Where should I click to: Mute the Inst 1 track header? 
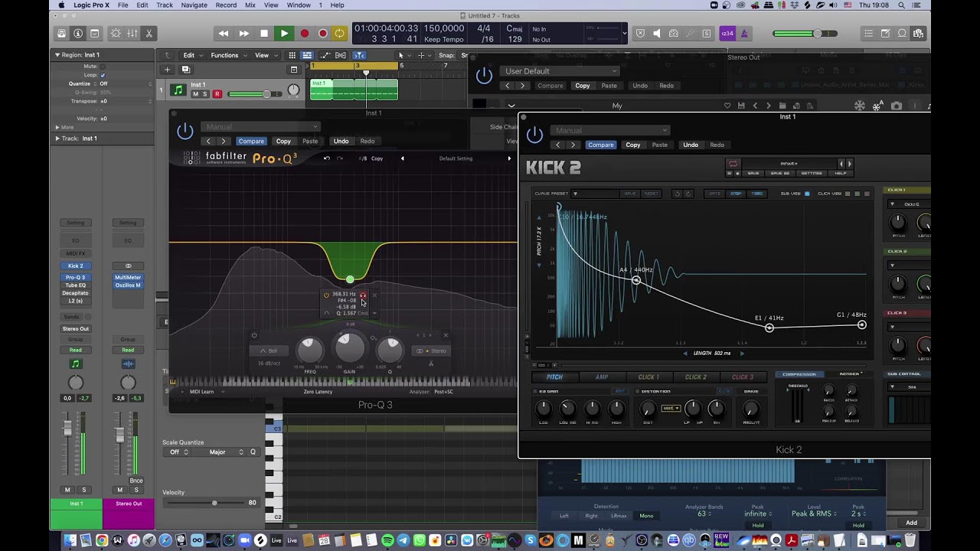(x=195, y=94)
